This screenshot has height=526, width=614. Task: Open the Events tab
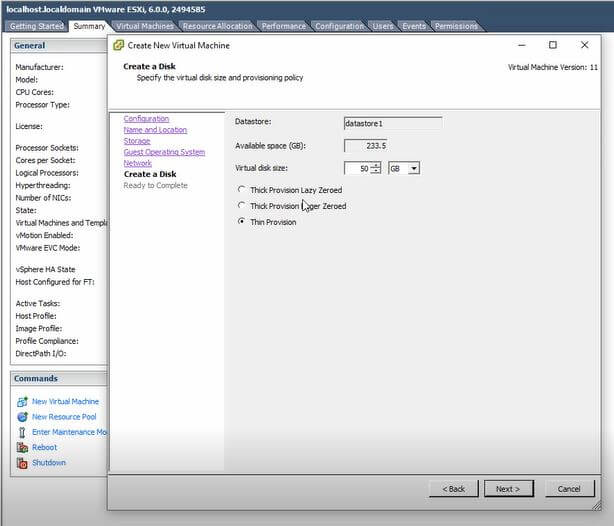coord(414,26)
